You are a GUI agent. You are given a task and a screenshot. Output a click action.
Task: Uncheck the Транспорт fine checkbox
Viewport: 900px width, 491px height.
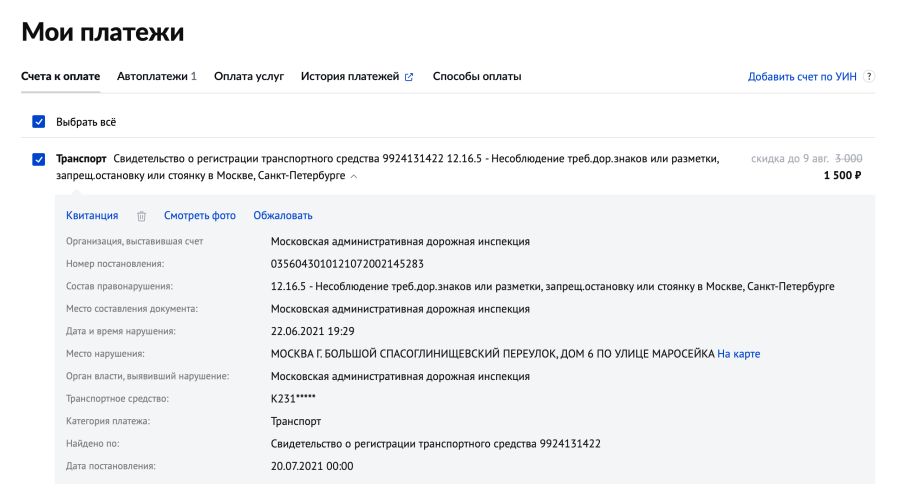pos(39,159)
